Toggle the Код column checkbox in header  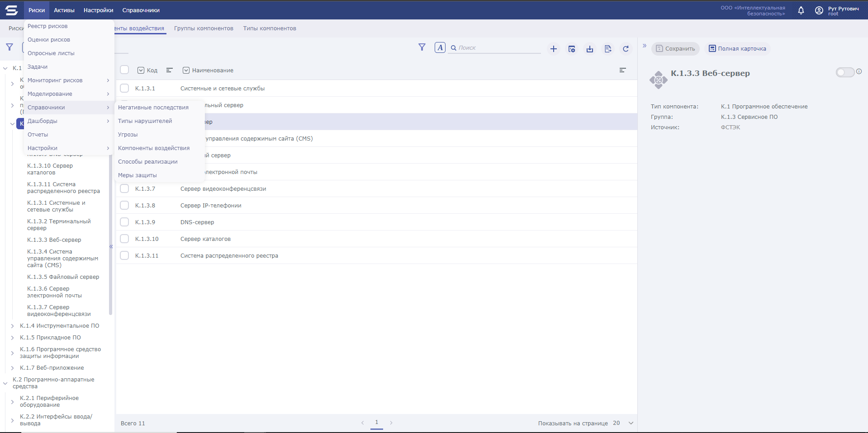[x=141, y=70]
